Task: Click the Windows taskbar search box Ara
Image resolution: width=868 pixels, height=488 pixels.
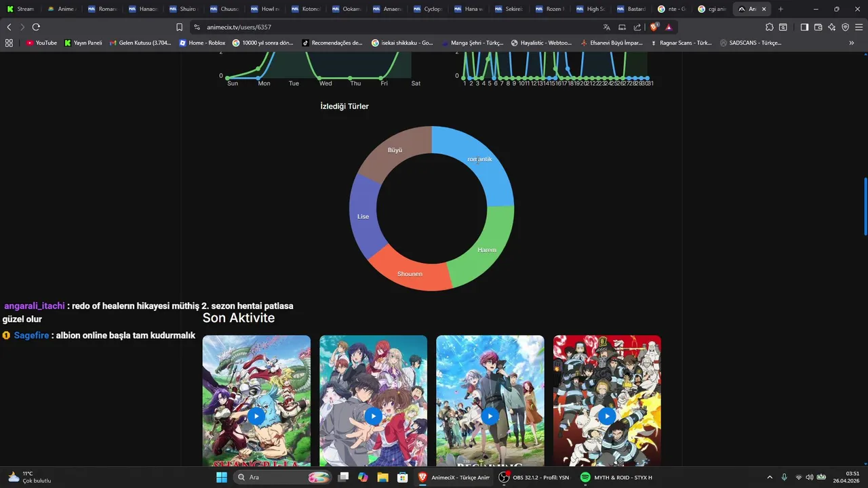Action: [x=283, y=477]
